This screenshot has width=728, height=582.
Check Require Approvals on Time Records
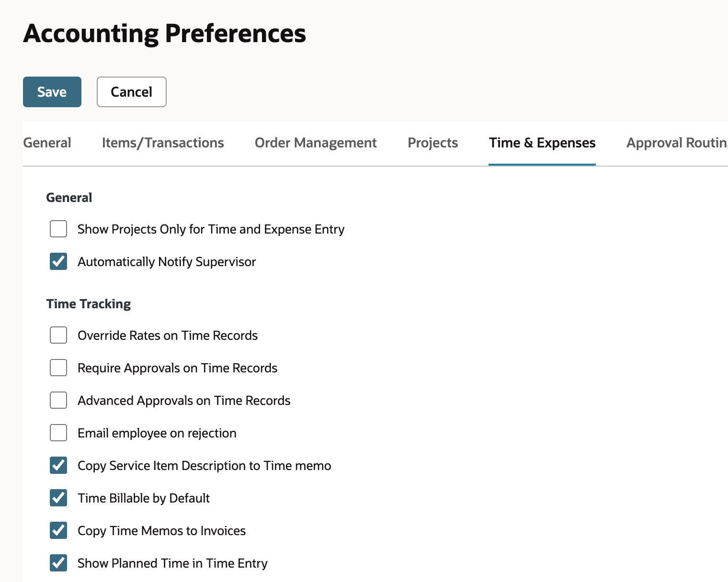(58, 368)
